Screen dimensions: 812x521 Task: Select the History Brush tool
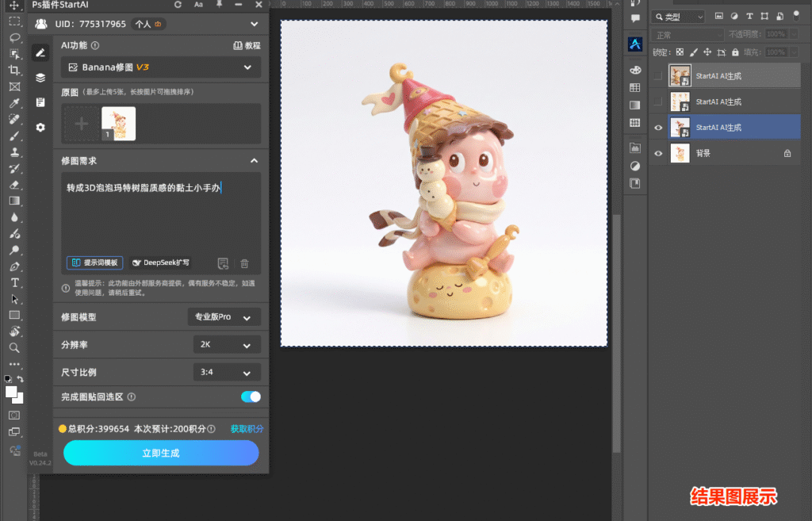[x=14, y=168]
